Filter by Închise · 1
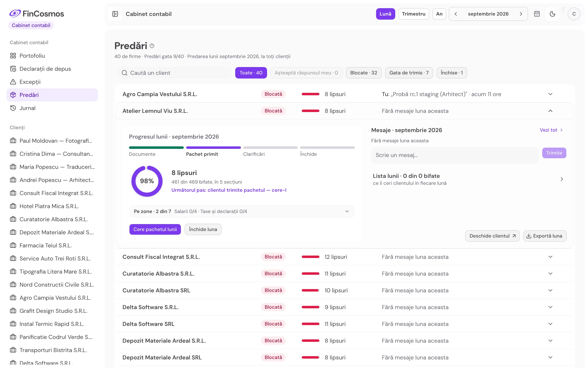 point(452,73)
